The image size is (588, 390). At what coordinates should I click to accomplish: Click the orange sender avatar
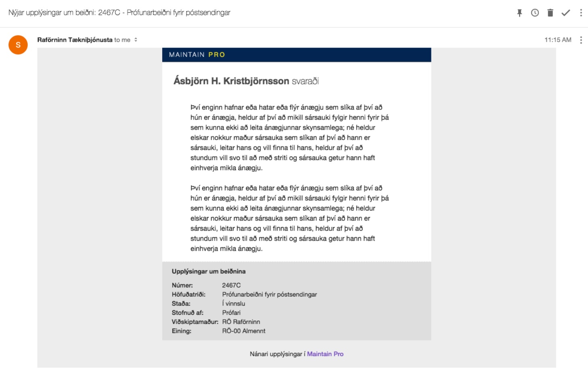(18, 45)
